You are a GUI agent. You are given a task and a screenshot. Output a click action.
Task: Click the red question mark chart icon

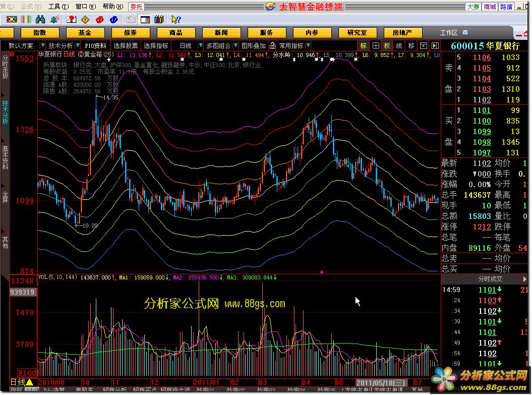(71, 20)
